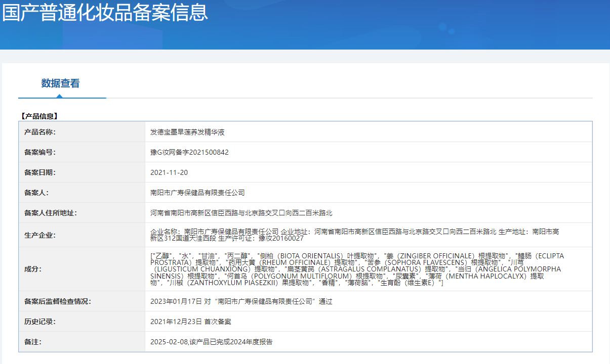Click the 2025-02-08 annual report remark
The width and height of the screenshot is (610, 364).
coord(211,342)
